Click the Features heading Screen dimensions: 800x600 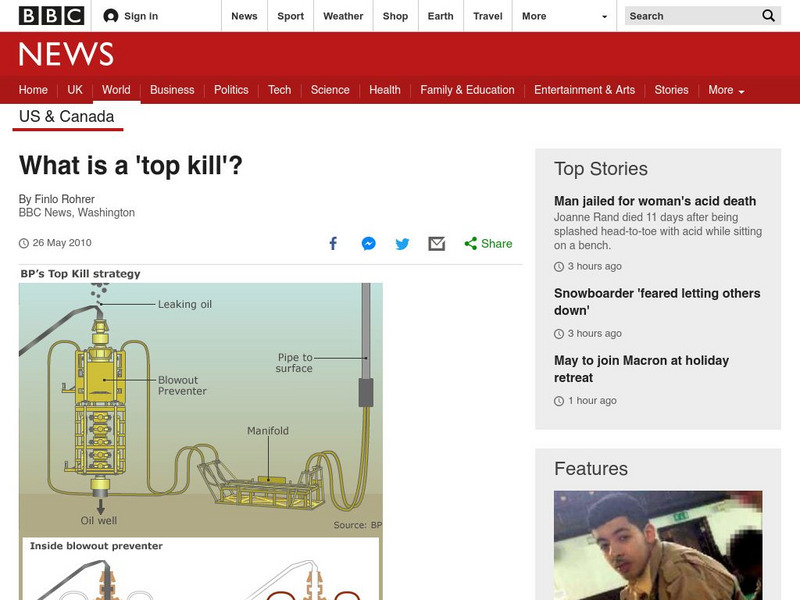point(591,468)
